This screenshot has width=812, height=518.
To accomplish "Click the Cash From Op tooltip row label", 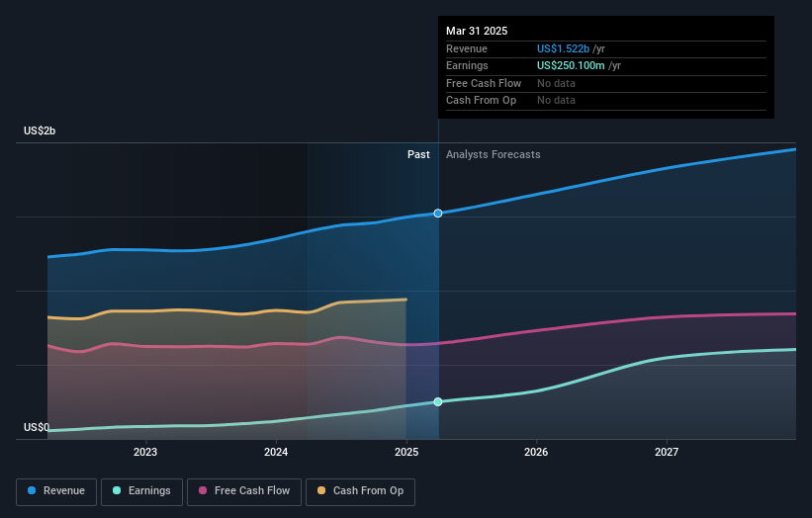I will point(481,101).
